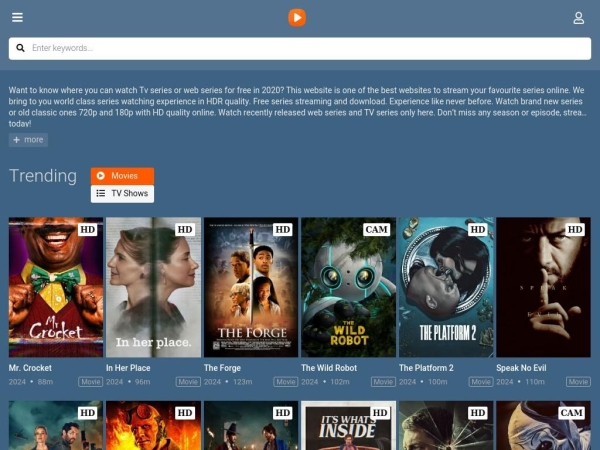Screen dimensions: 600x450
Task: Click The Forge title link
Action: [222, 368]
